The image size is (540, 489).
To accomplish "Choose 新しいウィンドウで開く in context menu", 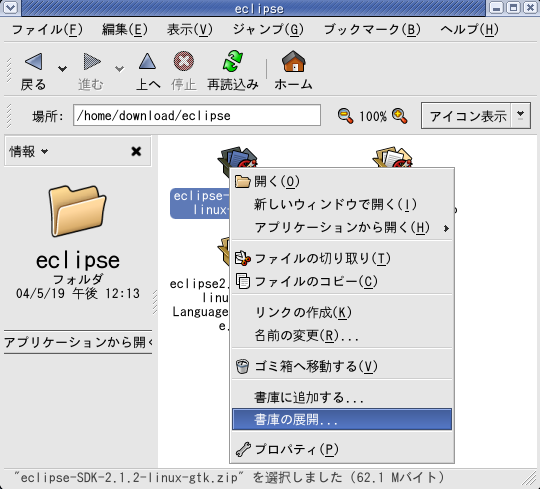I will [x=342, y=205].
